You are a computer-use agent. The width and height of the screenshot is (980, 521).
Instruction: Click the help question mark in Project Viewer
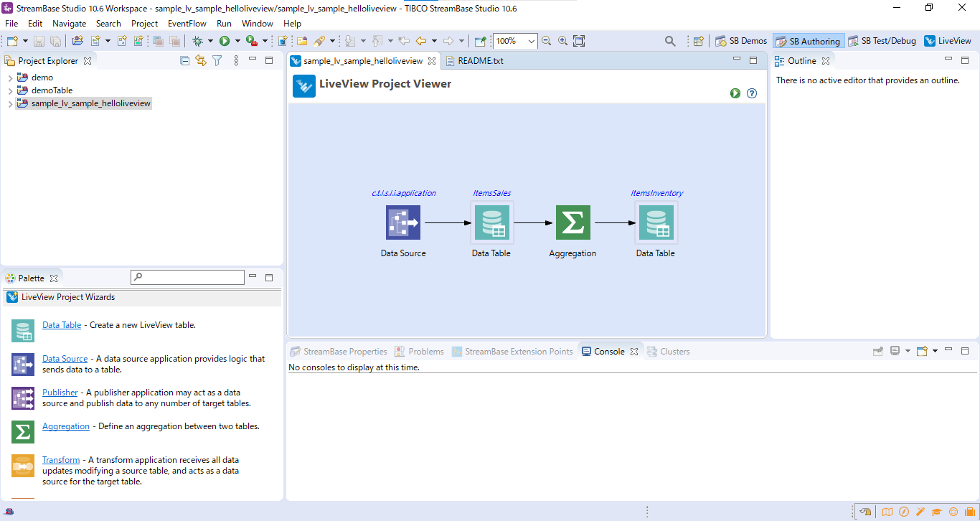(x=752, y=93)
